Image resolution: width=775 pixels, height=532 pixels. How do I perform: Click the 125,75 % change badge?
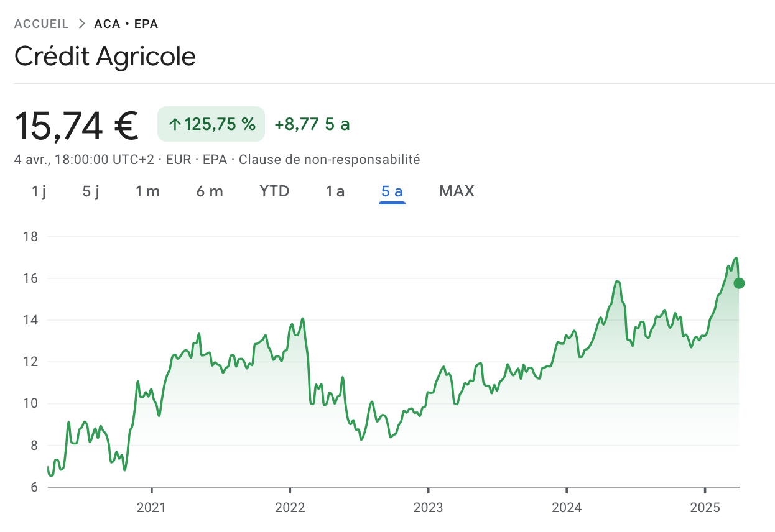tap(211, 124)
